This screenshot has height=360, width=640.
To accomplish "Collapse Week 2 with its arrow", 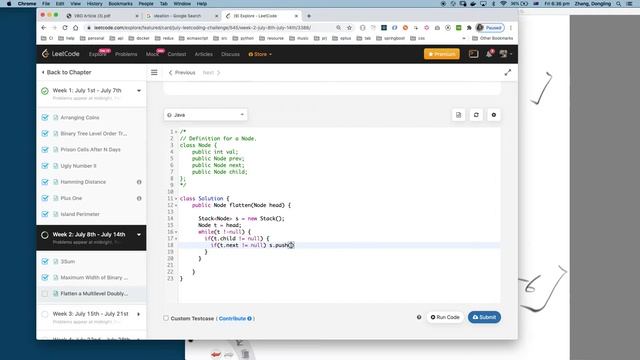I will click(139, 235).
